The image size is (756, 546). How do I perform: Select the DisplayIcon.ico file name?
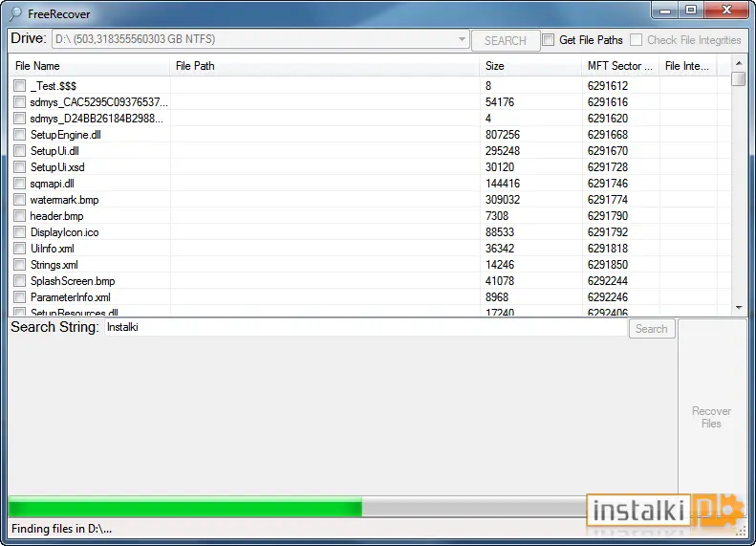pyautogui.click(x=64, y=232)
